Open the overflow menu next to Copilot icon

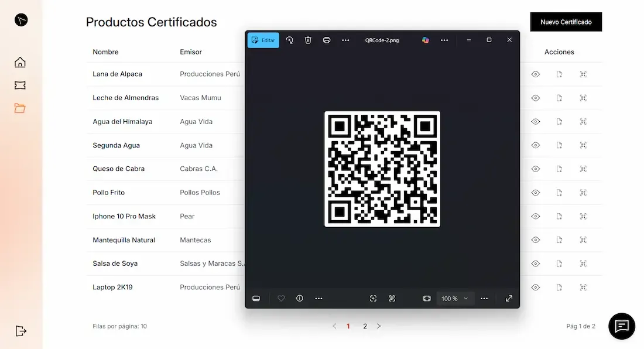[x=444, y=40]
